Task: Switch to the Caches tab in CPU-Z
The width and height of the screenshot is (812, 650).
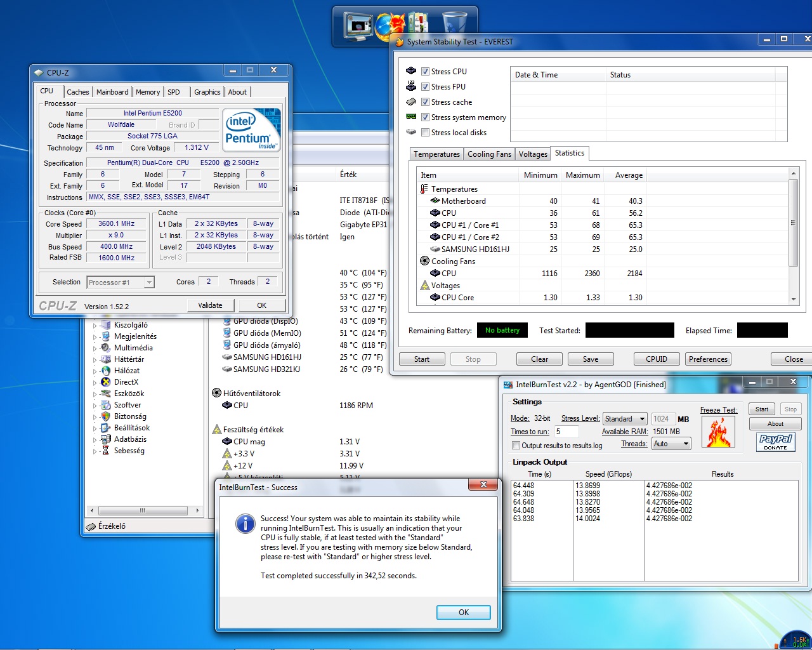Action: (78, 92)
